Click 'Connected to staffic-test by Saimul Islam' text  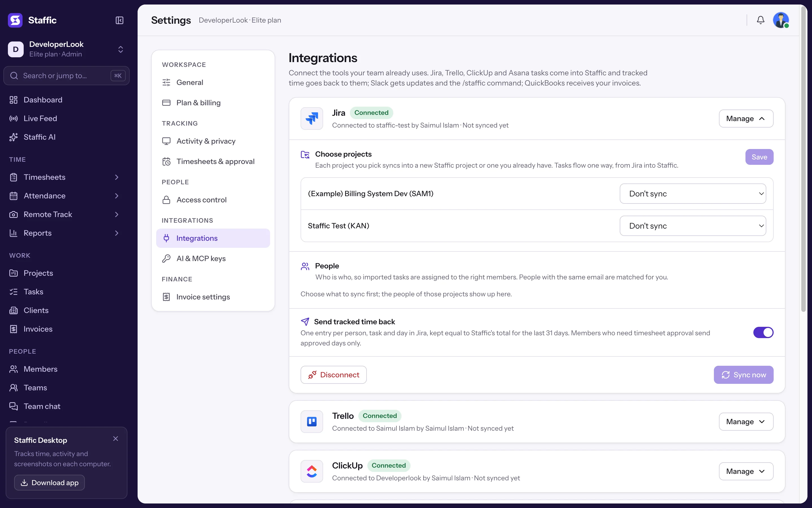click(x=395, y=125)
